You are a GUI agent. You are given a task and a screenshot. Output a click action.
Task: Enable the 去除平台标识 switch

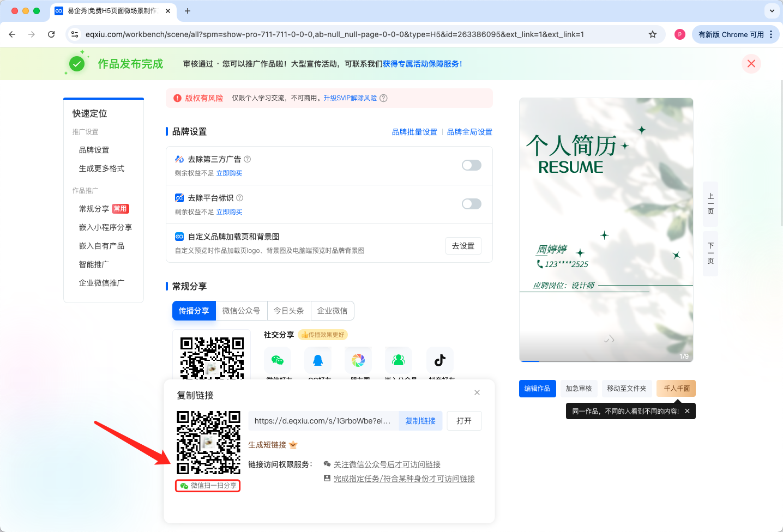coord(472,204)
